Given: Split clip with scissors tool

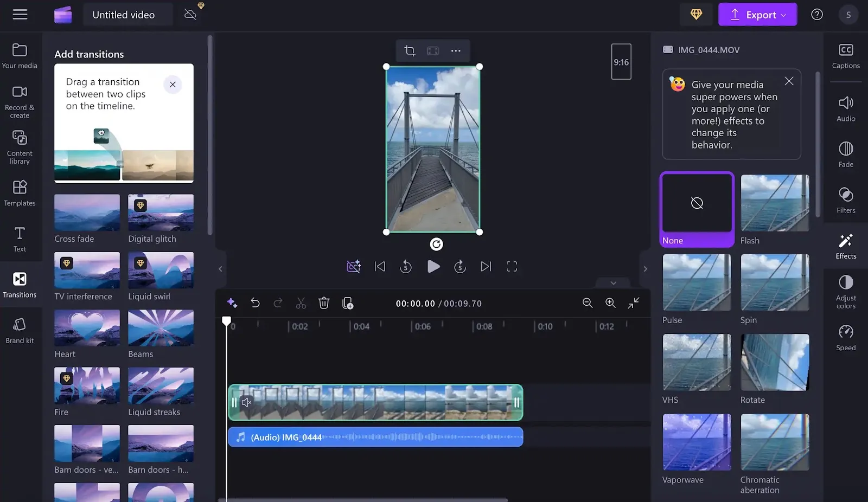Looking at the screenshot, I should tap(301, 303).
